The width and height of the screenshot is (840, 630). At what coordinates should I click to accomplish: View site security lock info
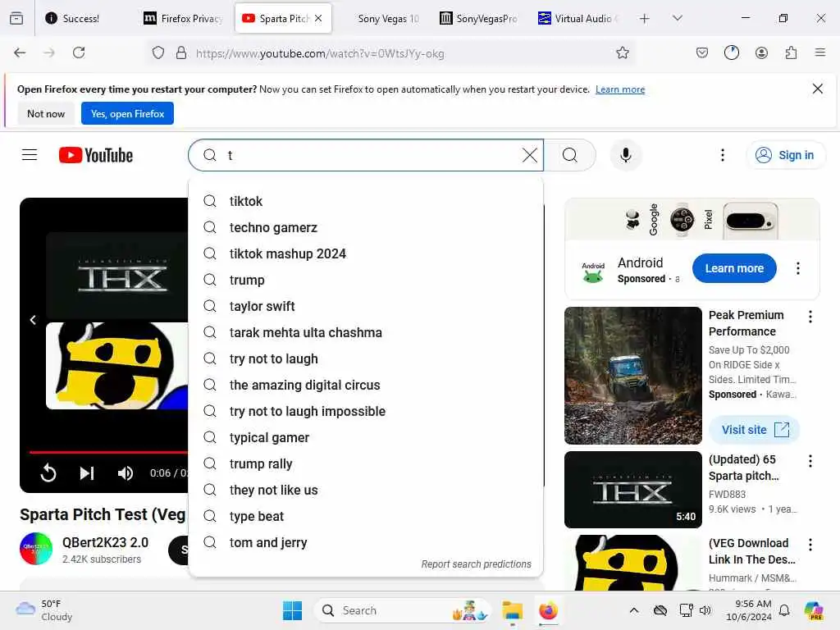(x=181, y=52)
